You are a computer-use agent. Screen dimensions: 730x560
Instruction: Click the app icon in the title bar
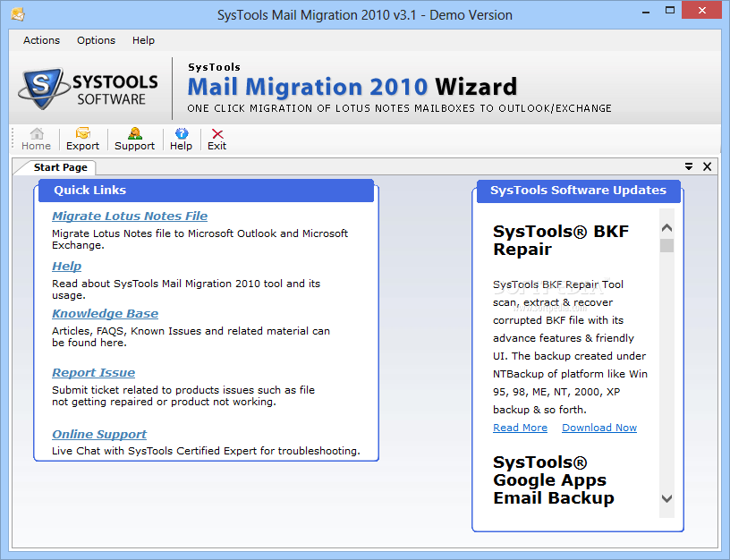[18, 14]
